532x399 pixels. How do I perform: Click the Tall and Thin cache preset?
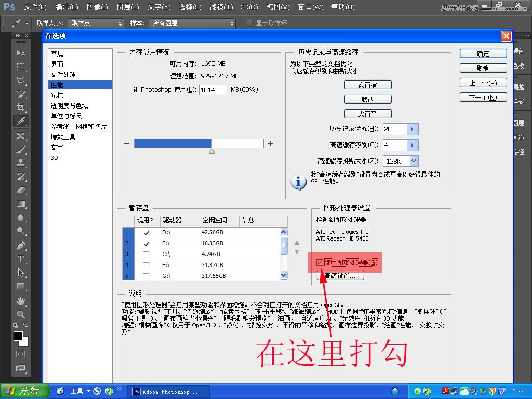368,85
